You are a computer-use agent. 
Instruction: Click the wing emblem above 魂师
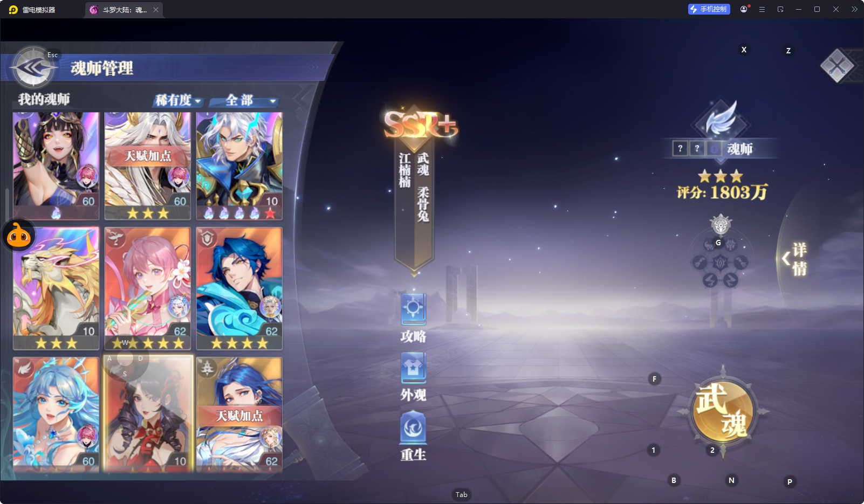[722, 118]
